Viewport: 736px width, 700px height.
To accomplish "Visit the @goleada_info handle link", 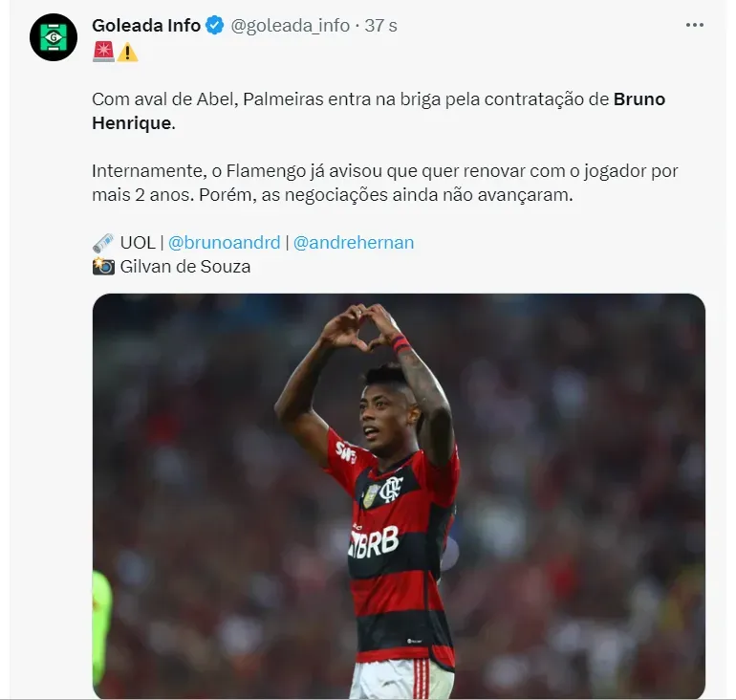I will (290, 26).
